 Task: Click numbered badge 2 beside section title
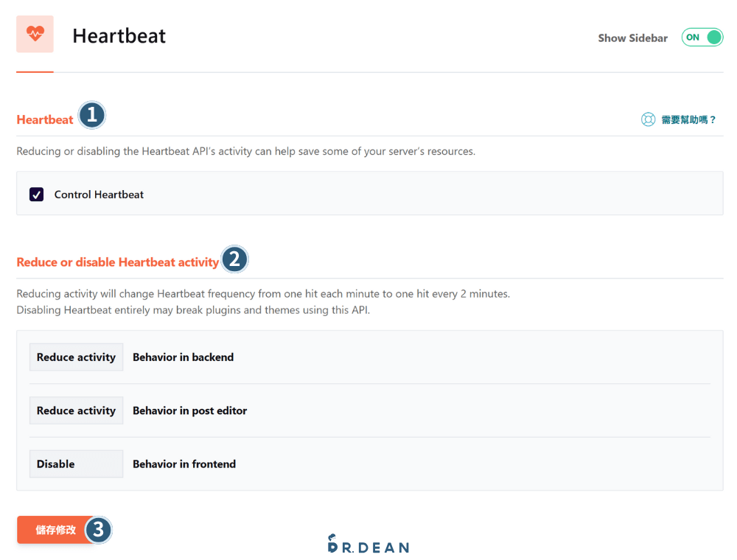pos(234,259)
